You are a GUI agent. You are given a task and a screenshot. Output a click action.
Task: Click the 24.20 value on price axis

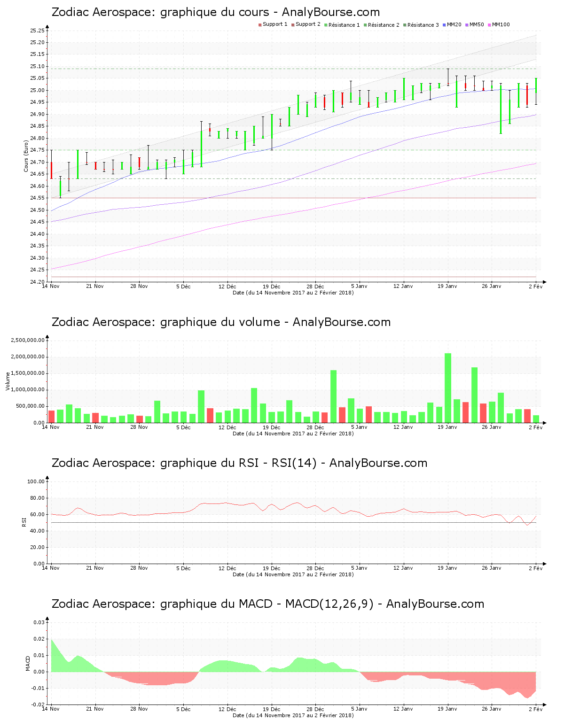pyautogui.click(x=37, y=282)
